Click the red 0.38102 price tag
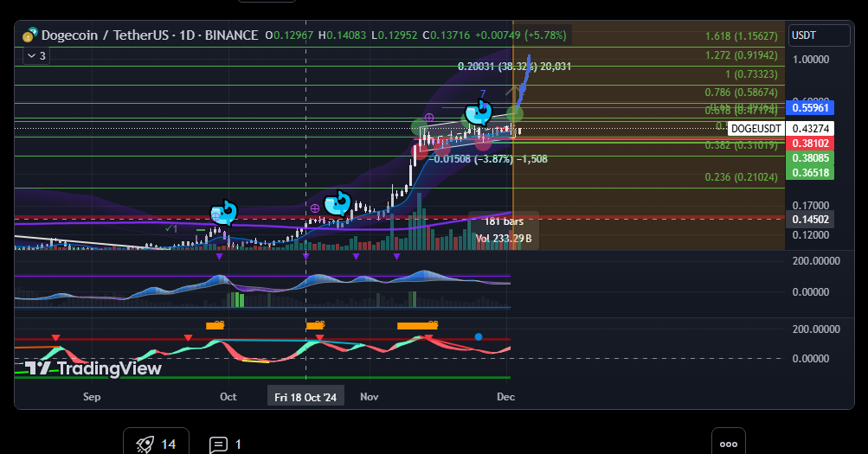868x454 pixels. click(x=810, y=144)
